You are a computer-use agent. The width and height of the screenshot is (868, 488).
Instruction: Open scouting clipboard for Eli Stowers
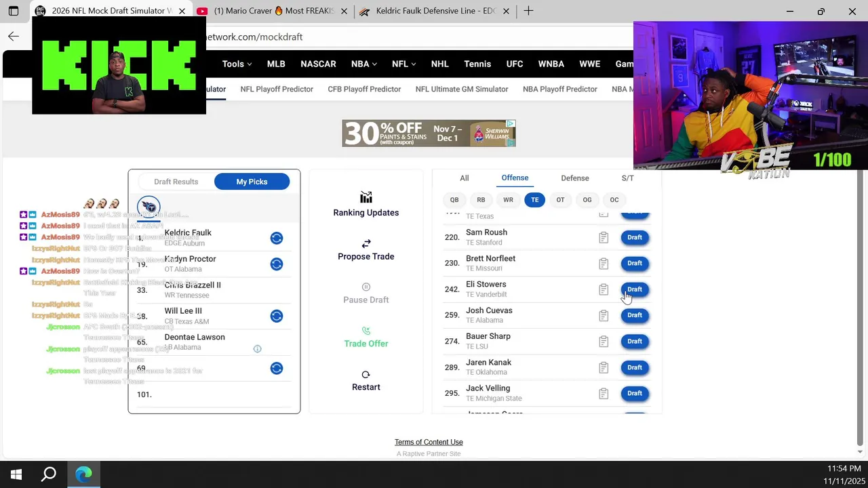pos(604,289)
